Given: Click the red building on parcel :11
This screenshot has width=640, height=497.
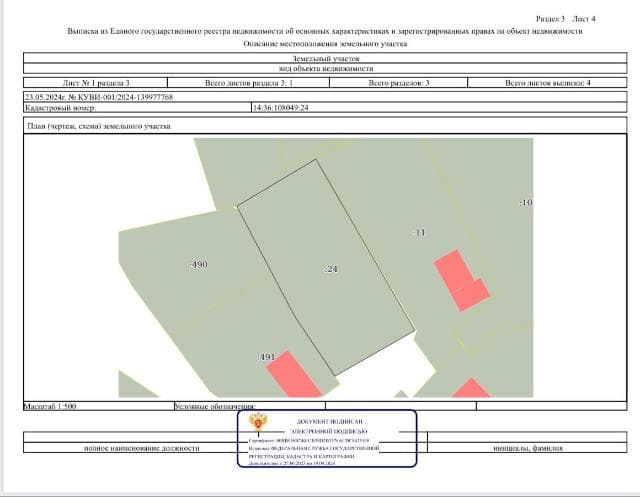Looking at the screenshot, I should [459, 280].
